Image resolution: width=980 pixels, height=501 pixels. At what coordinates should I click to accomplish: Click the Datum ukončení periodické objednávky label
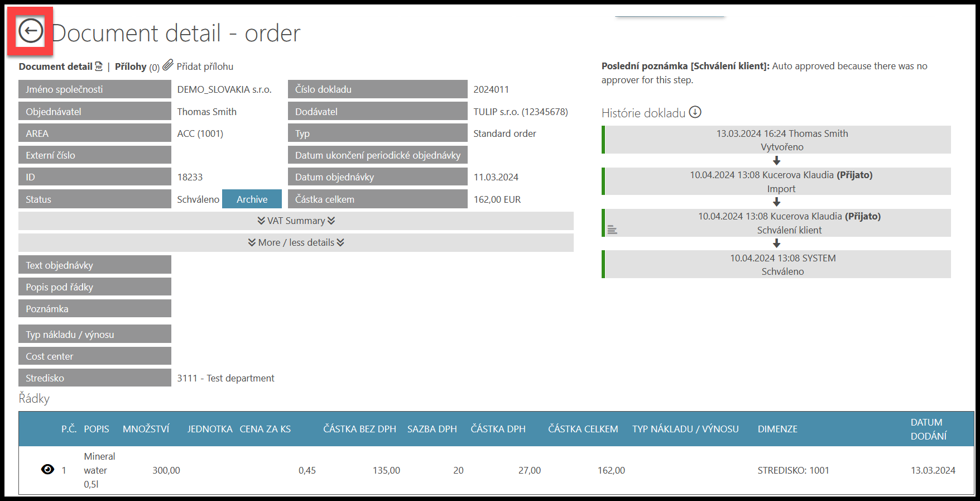point(378,155)
